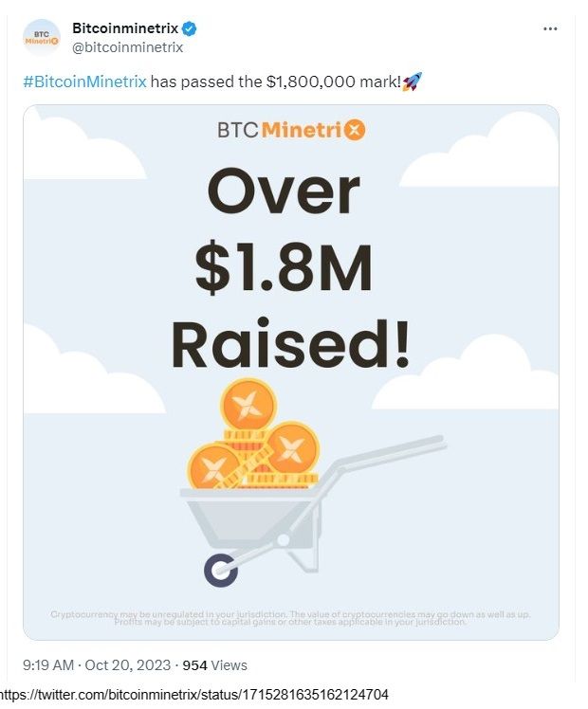Image resolution: width=588 pixels, height=709 pixels.
Task: Open the Bitcoinminetrix display name
Action: [125, 28]
